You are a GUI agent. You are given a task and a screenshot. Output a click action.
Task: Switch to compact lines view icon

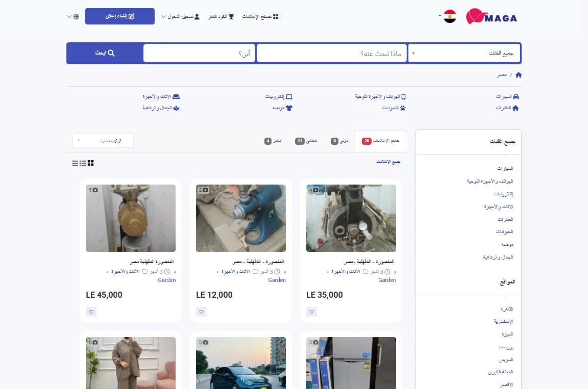(75, 163)
